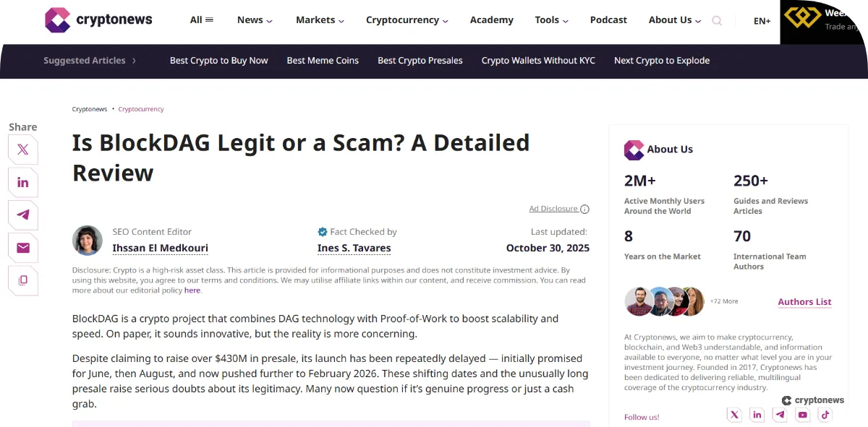The width and height of the screenshot is (868, 427).
Task: Share article via Telegram
Action: click(x=23, y=215)
